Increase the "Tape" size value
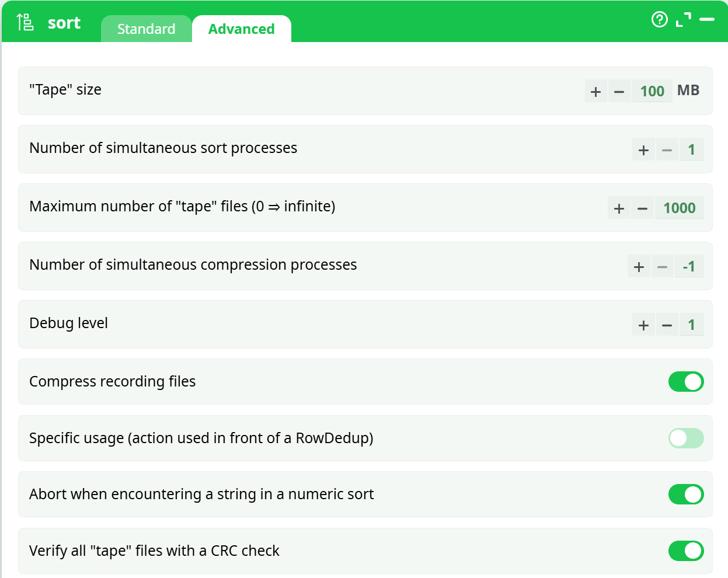The image size is (728, 578). pyautogui.click(x=595, y=92)
